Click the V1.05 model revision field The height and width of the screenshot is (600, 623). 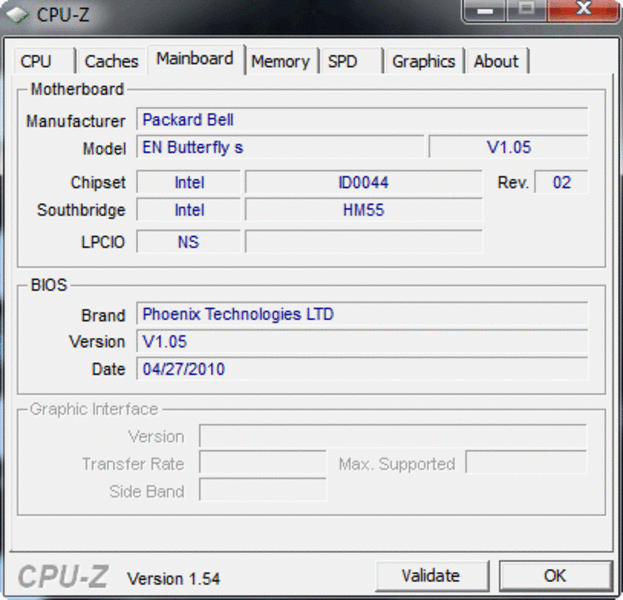coord(509,147)
